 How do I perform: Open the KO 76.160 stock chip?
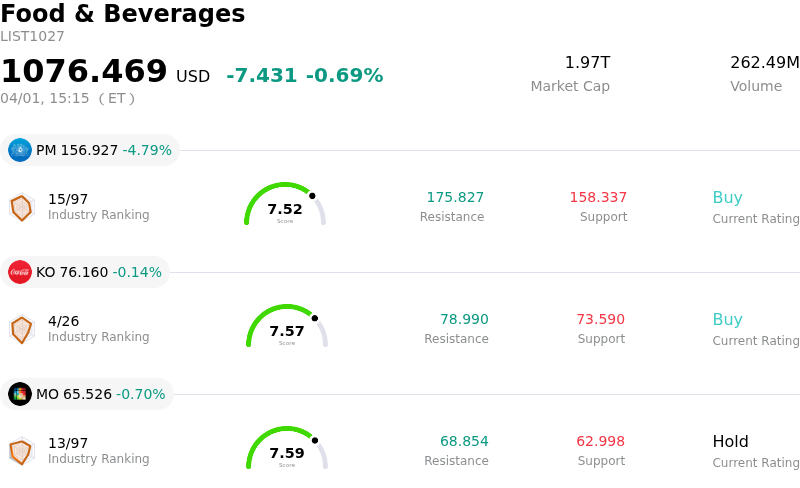pyautogui.click(x=86, y=272)
